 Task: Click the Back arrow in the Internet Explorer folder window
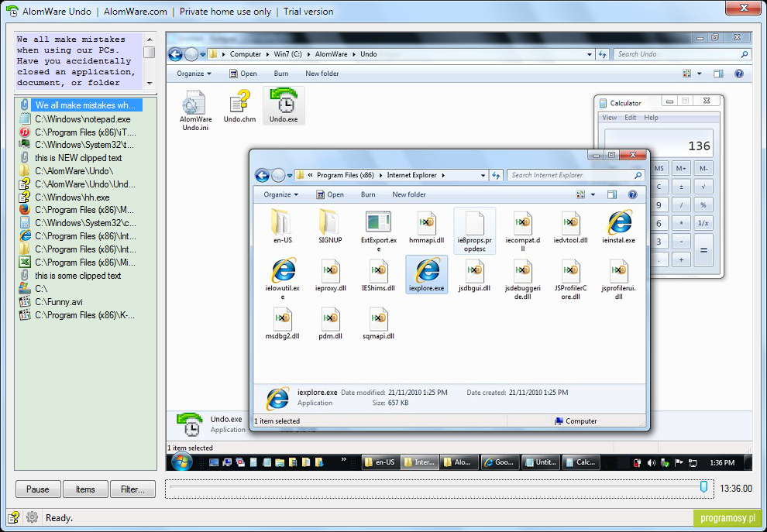pos(262,175)
